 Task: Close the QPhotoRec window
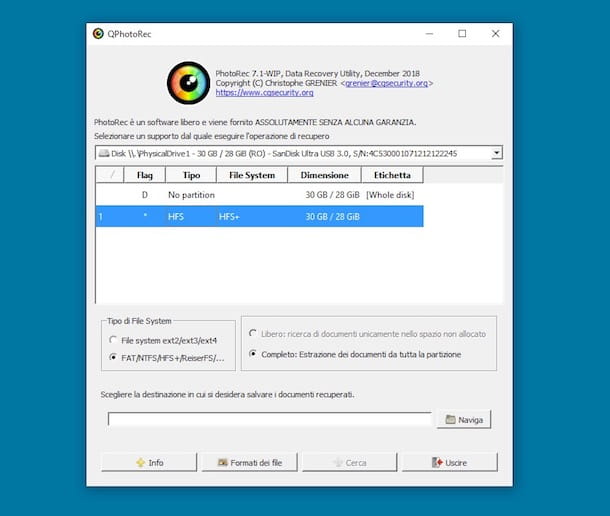(x=495, y=34)
